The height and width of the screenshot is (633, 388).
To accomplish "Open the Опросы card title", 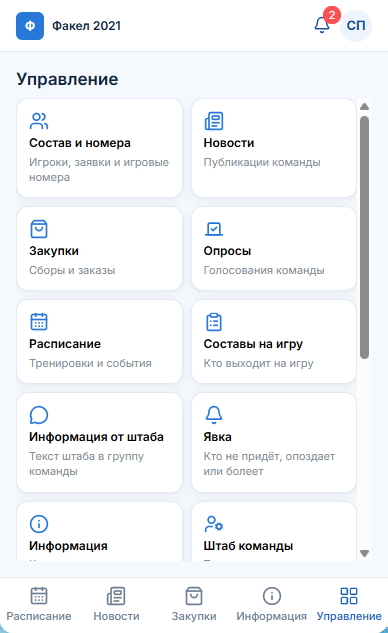I will click(227, 251).
